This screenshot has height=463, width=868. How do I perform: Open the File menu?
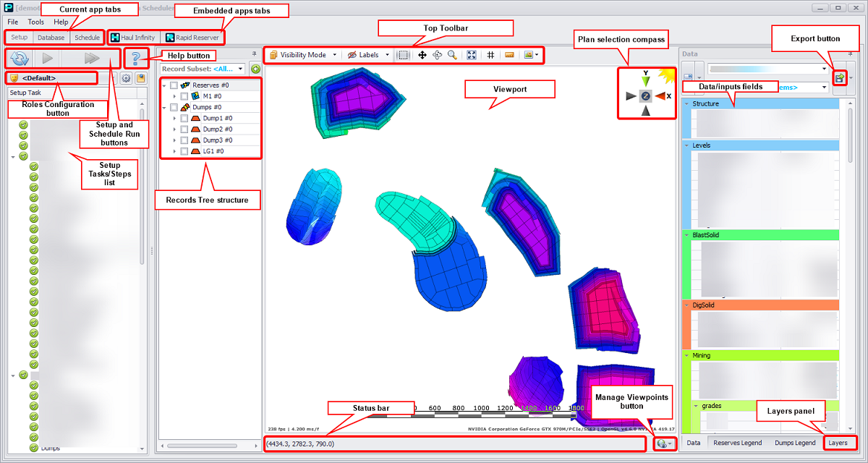pyautogui.click(x=13, y=22)
